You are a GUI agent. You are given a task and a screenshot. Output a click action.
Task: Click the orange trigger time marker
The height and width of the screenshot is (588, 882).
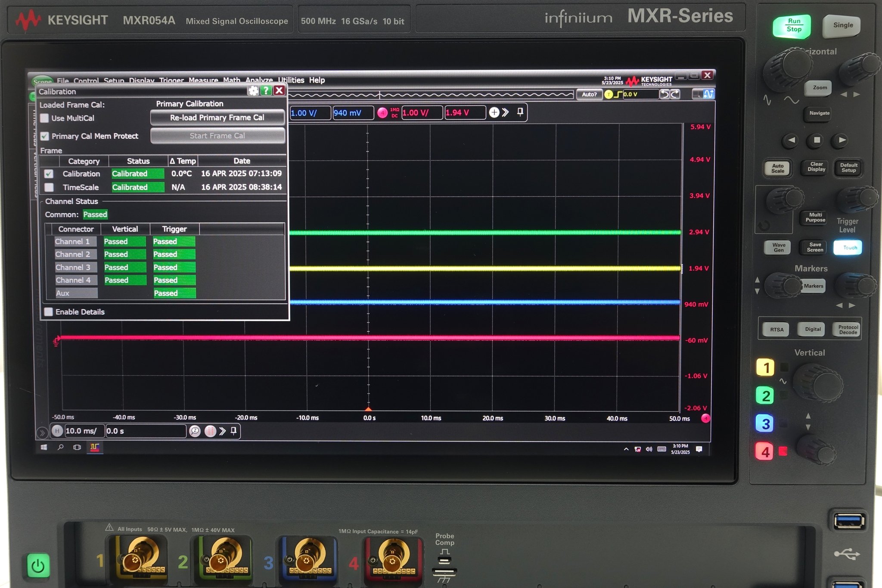pos(368,408)
